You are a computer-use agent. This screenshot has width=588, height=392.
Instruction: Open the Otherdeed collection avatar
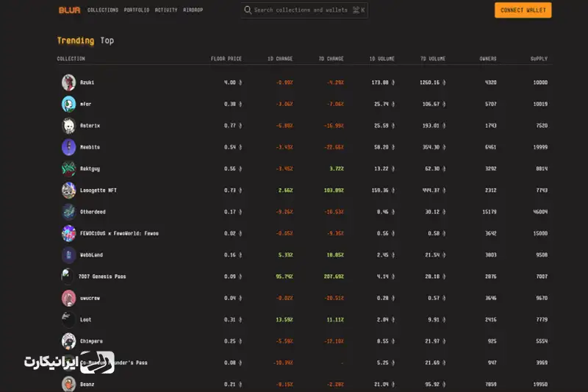click(68, 212)
